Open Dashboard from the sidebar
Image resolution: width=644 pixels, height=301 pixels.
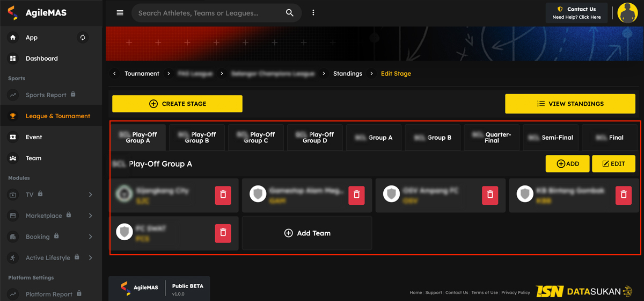[x=41, y=59]
